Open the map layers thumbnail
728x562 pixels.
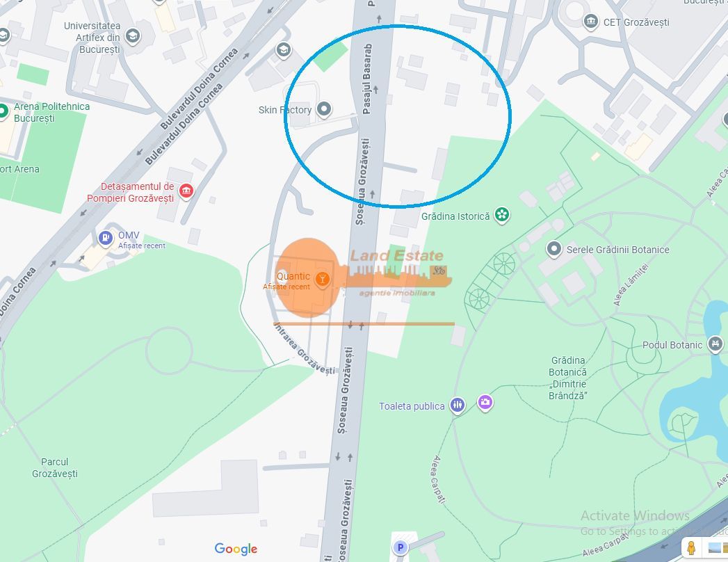click(x=718, y=548)
